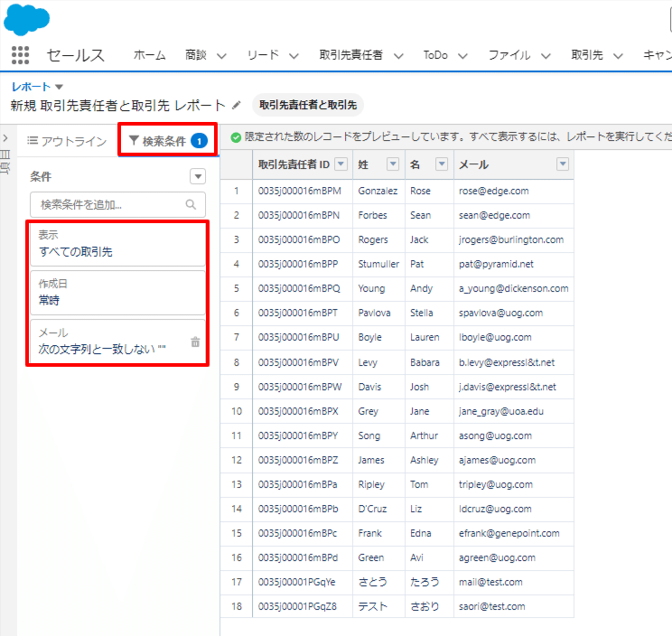Image resolution: width=672 pixels, height=636 pixels.
Task: Click the セールス app name
Action: click(76, 55)
